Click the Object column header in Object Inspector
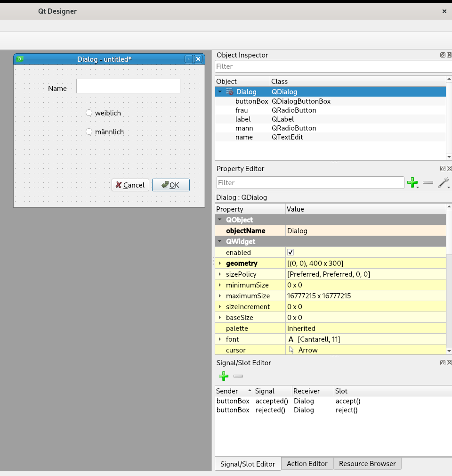This screenshot has height=476, width=452. [242, 82]
